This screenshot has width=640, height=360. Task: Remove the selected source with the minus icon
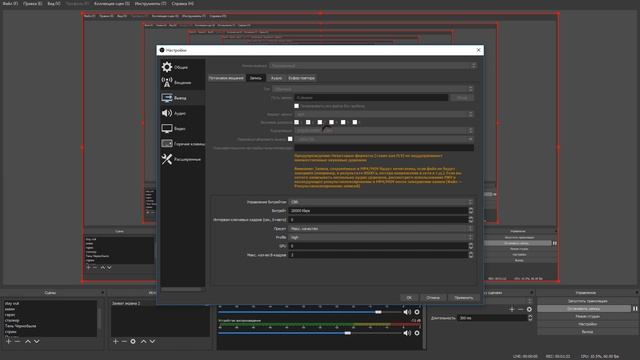coord(124,341)
